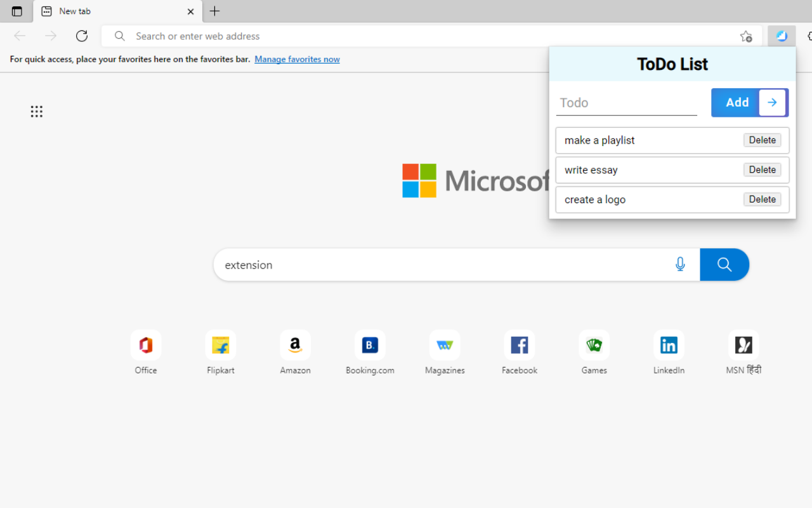The image size is (812, 508).
Task: Open the Facebook shortcut icon
Action: pyautogui.click(x=520, y=345)
